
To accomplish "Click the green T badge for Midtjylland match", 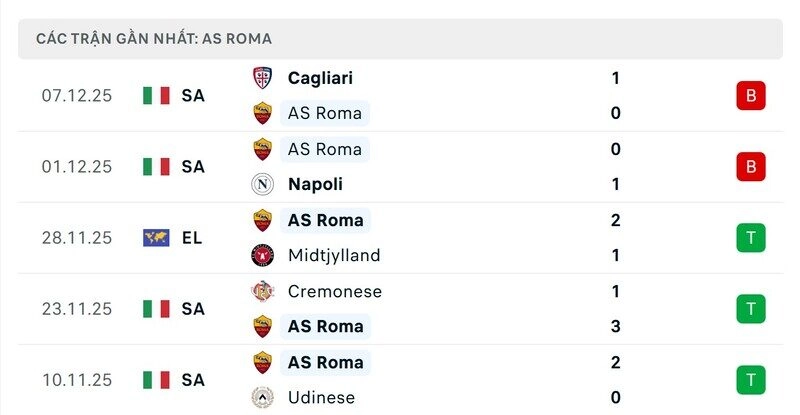I will [750, 238].
